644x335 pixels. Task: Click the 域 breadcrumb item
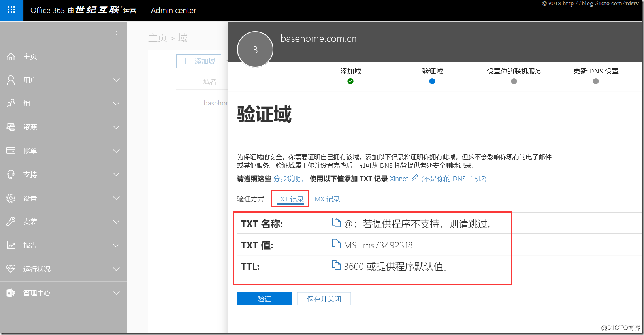[183, 38]
